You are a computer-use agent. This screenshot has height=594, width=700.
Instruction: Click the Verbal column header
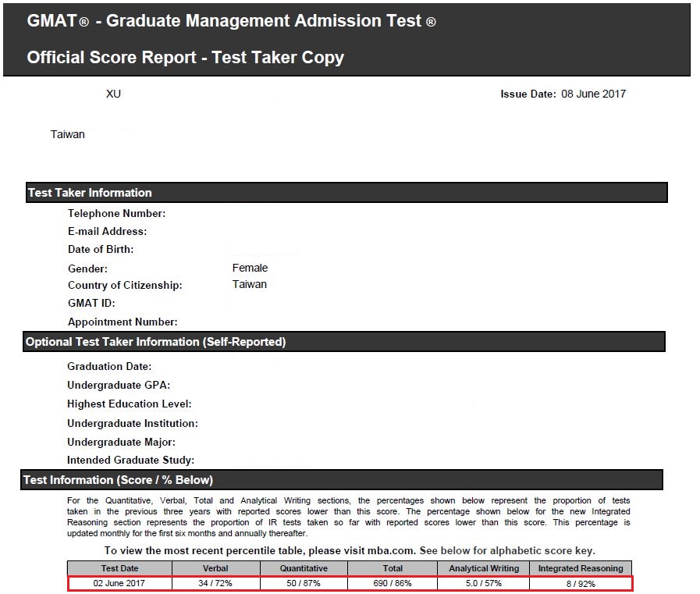tap(215, 568)
